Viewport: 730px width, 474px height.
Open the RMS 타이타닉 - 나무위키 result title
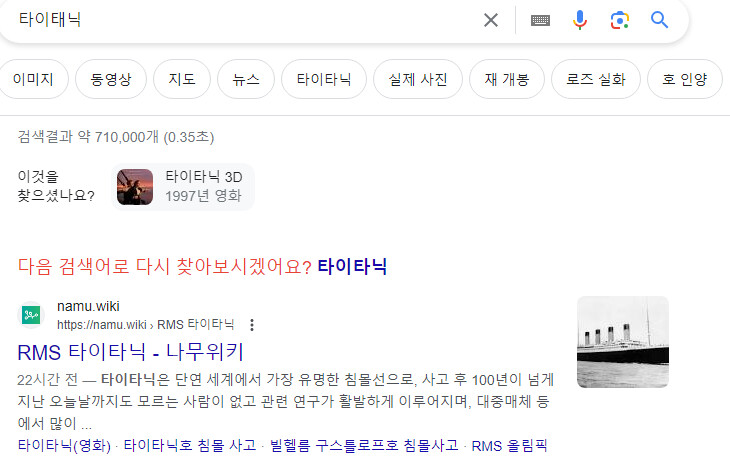pos(130,352)
